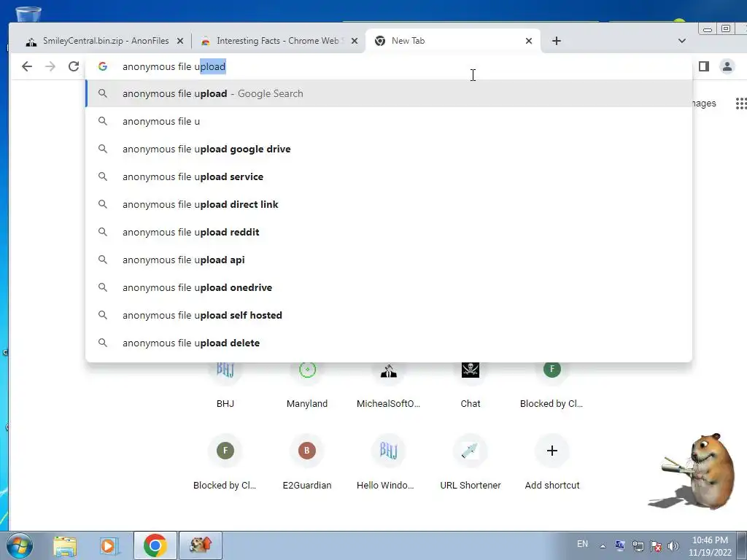Open the volume speaker tray icon
The height and width of the screenshot is (560, 747).
(673, 546)
